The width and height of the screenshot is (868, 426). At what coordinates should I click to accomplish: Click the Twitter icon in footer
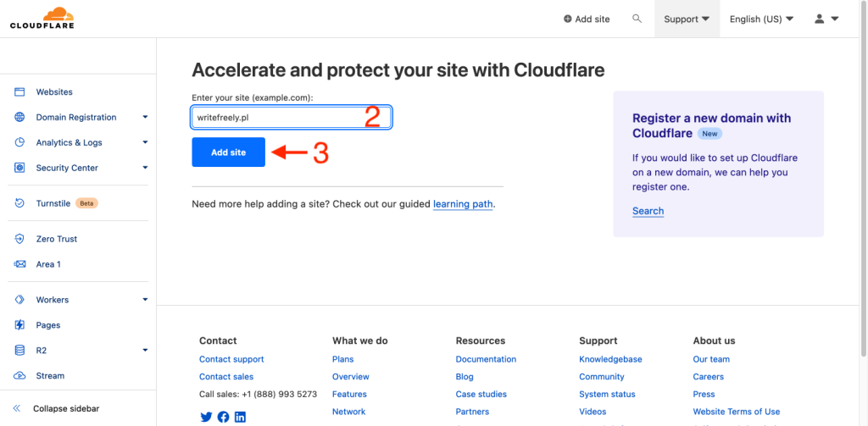point(205,417)
